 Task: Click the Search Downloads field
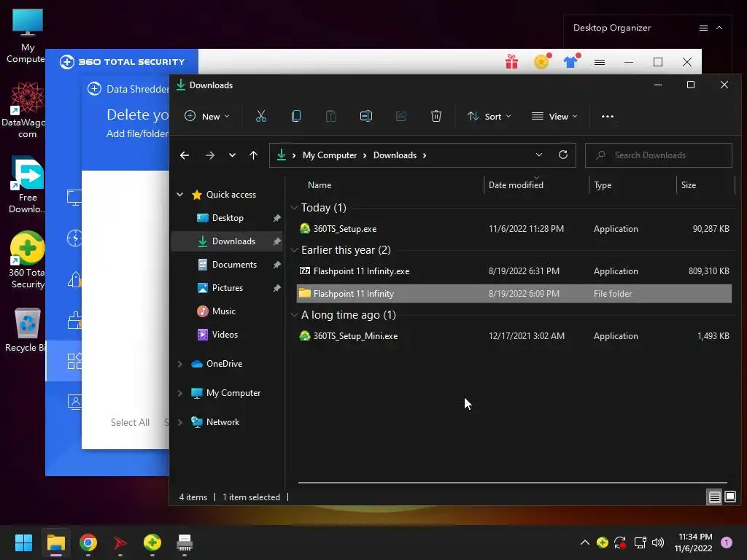click(x=659, y=155)
